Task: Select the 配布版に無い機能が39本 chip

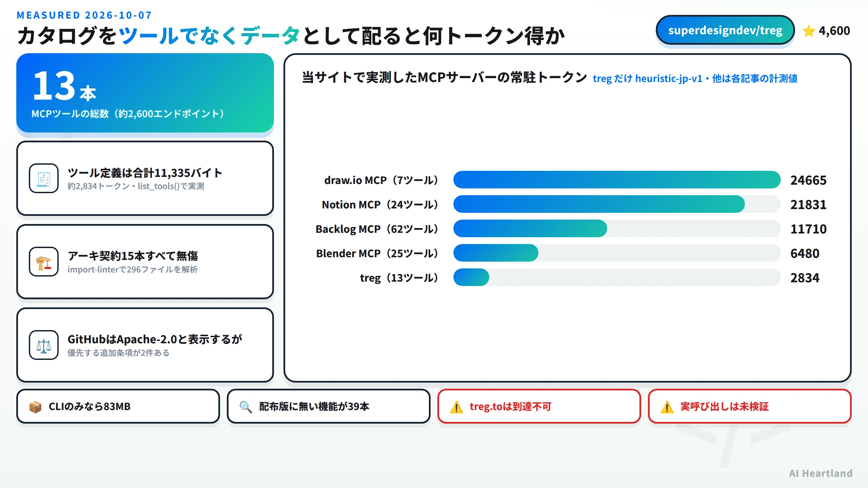Action: tap(329, 406)
